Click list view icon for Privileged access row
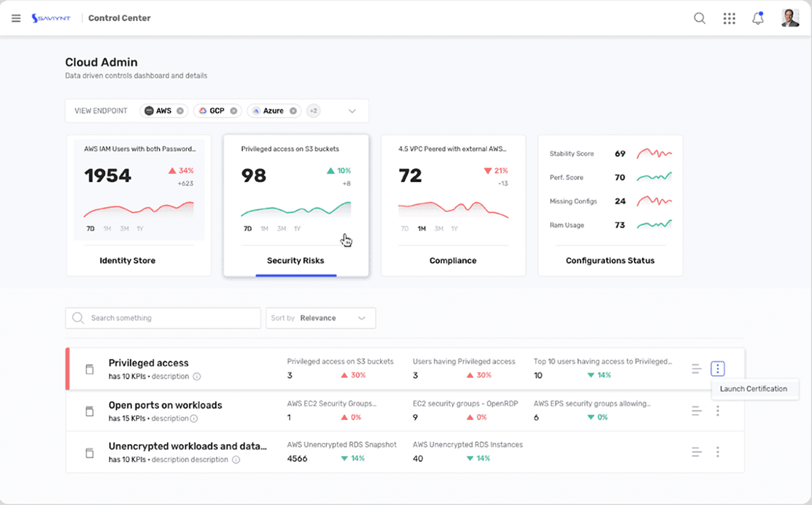 [696, 368]
